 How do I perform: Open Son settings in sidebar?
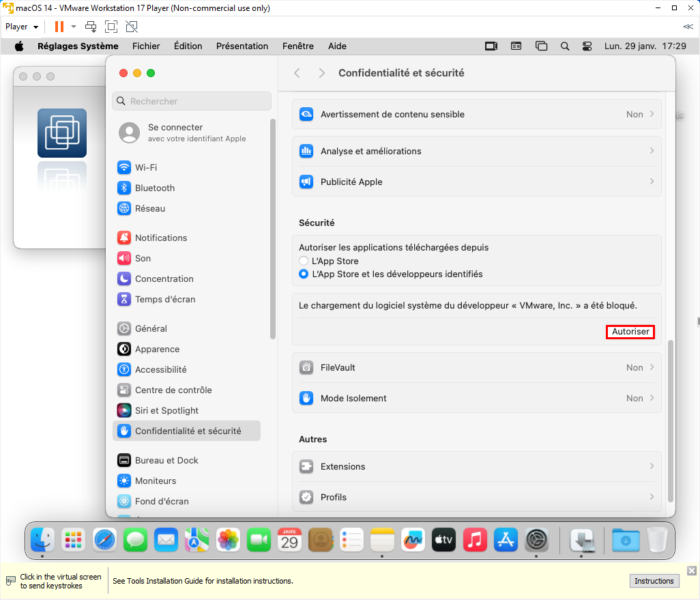187,258
